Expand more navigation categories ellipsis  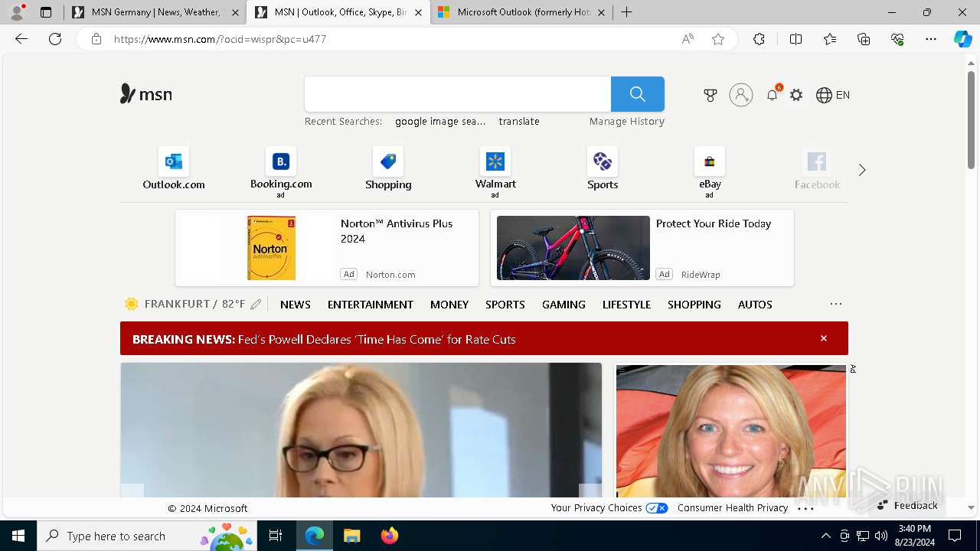pyautogui.click(x=836, y=305)
